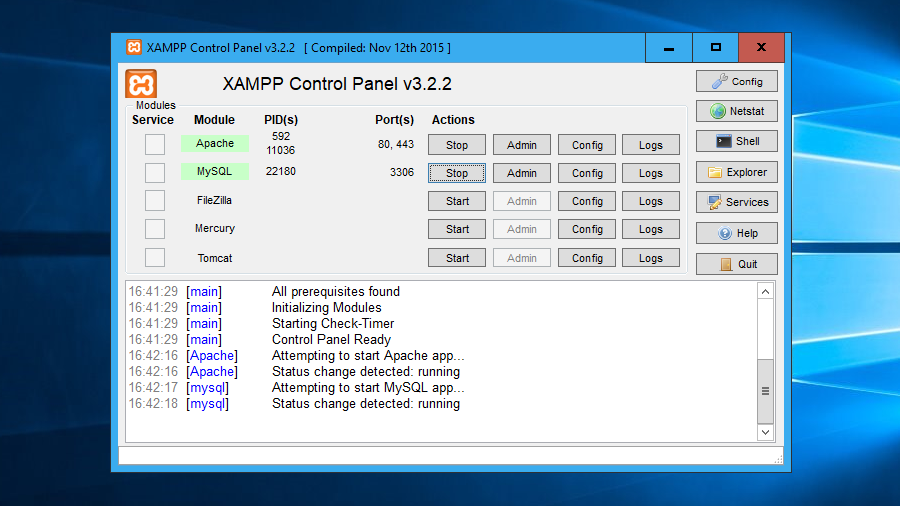Toggle the Mercury service checkbox

click(x=155, y=229)
